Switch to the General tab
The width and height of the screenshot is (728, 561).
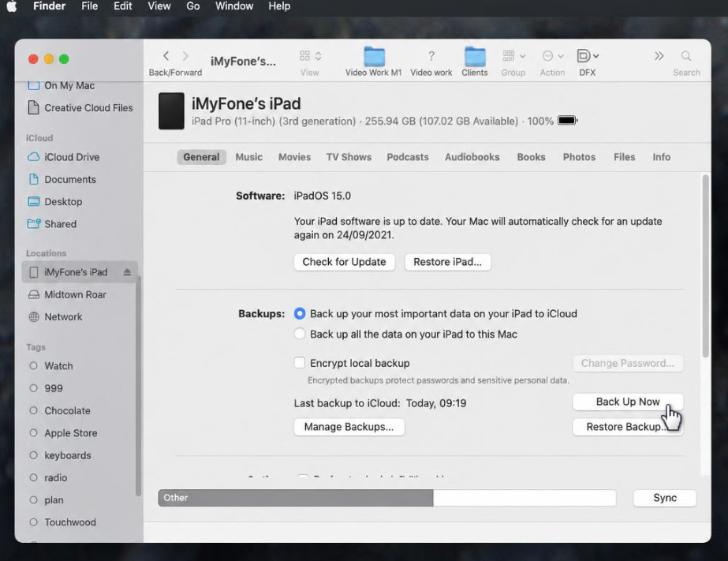201,157
